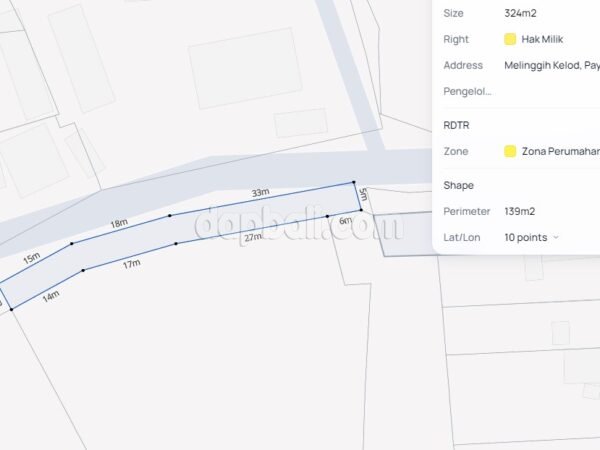Select the 324m2 size value
This screenshot has height=450, width=600.
[520, 13]
